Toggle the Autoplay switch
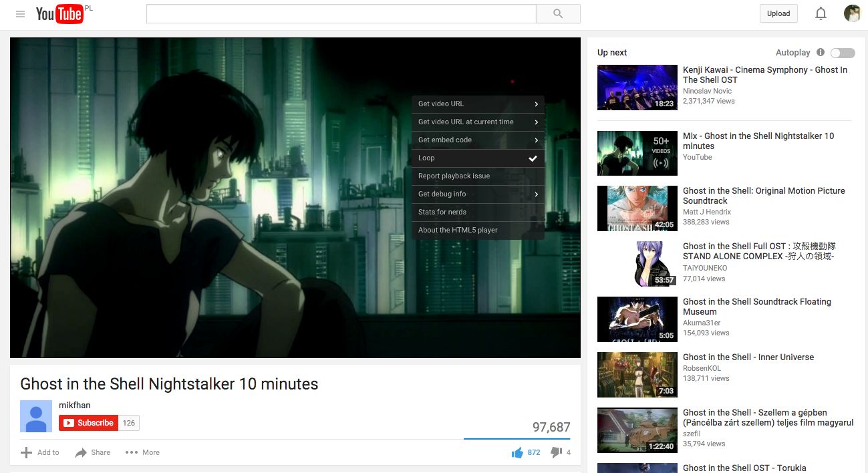 pyautogui.click(x=843, y=53)
